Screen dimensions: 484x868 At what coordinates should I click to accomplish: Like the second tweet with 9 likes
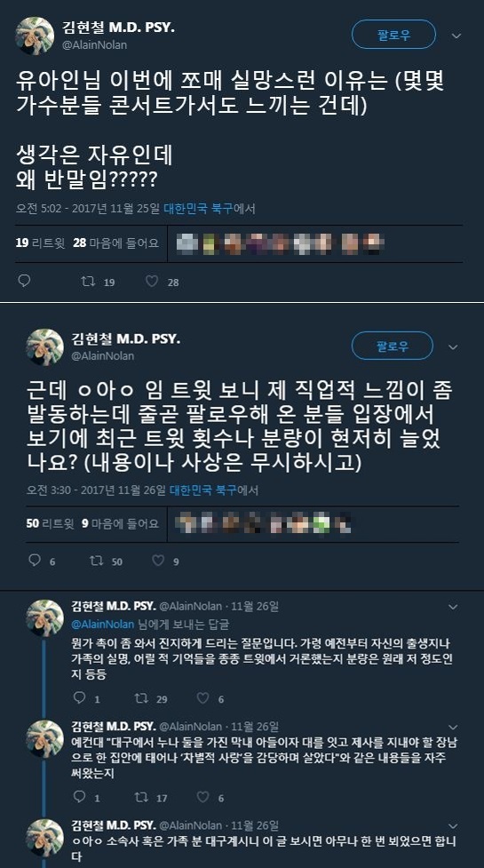(158, 561)
